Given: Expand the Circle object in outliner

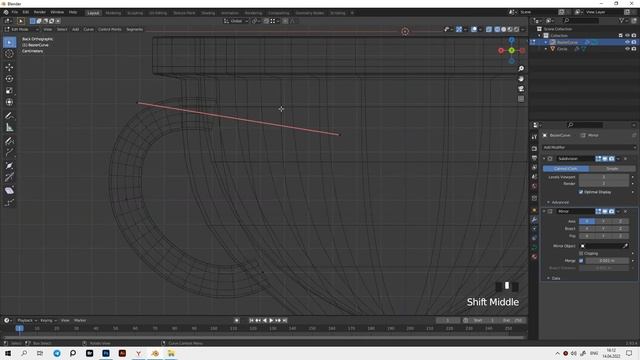Looking at the screenshot, I should pos(546,49).
